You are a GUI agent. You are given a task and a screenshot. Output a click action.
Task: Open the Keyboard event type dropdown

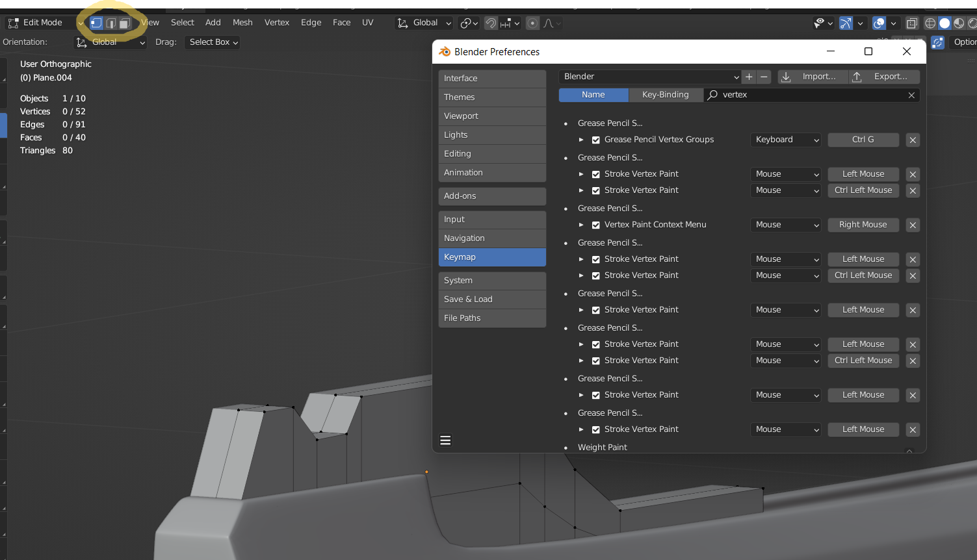786,140
